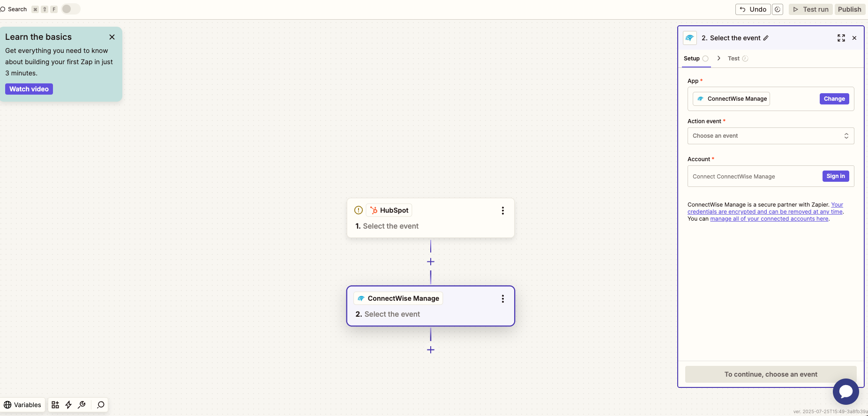This screenshot has width=868, height=416.
Task: Open the add-apps grid icon in bottom toolbar
Action: (x=55, y=405)
